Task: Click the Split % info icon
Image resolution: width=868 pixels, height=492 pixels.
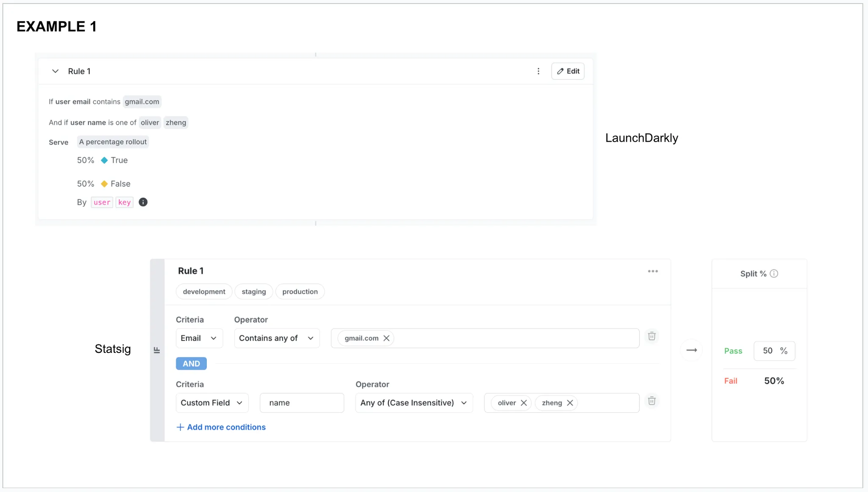Action: pyautogui.click(x=774, y=274)
